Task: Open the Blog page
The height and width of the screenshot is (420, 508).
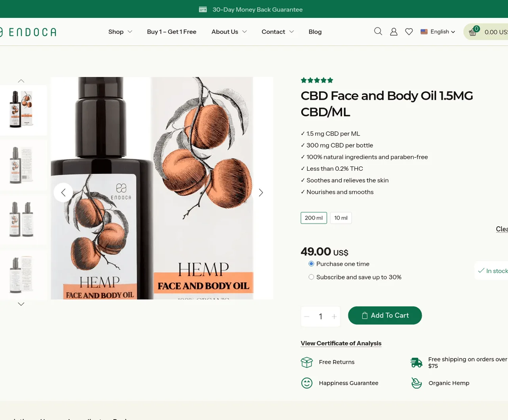Action: (x=315, y=32)
